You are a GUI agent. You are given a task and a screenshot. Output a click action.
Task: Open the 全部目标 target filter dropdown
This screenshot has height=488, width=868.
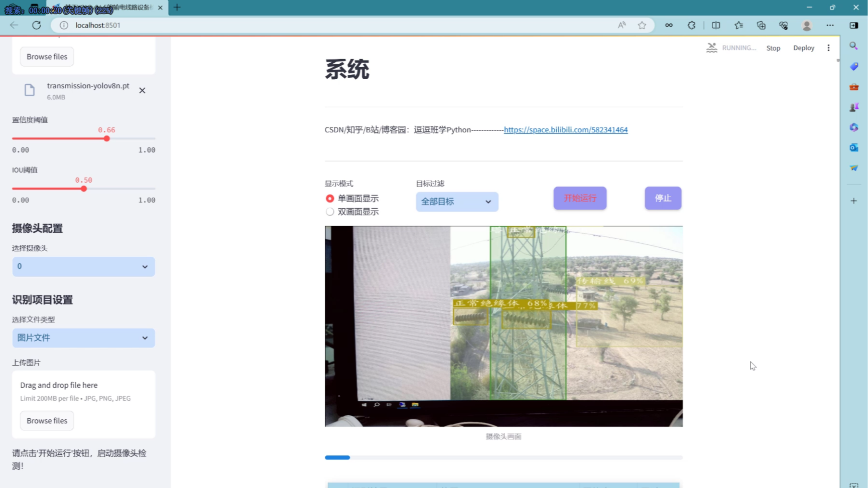pos(456,202)
